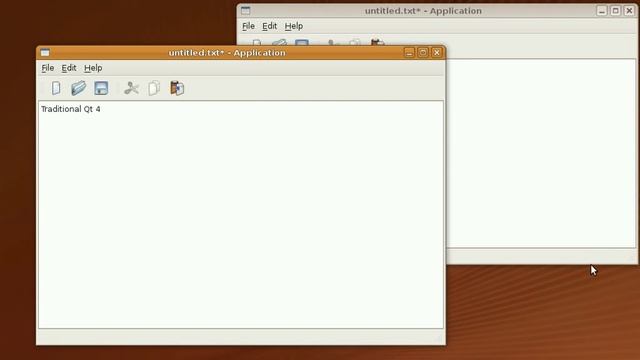Click Paste icon in the back window toolbar
The image size is (640, 360).
coord(378,42)
